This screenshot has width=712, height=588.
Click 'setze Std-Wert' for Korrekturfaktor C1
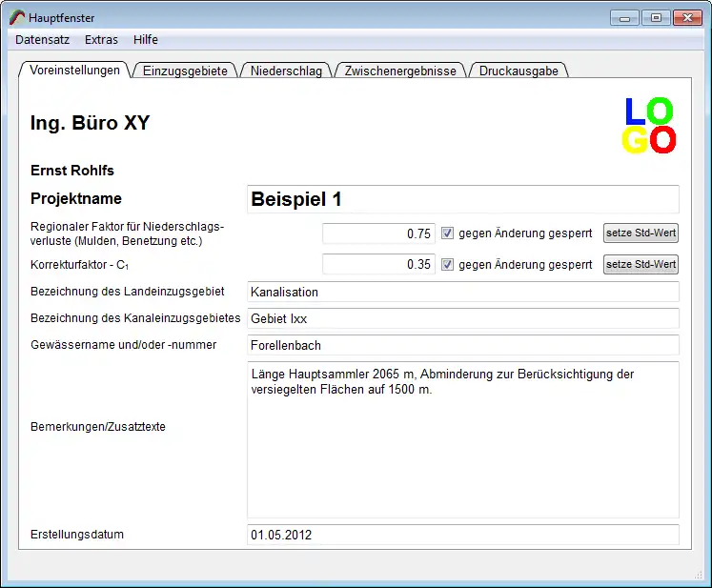(641, 264)
